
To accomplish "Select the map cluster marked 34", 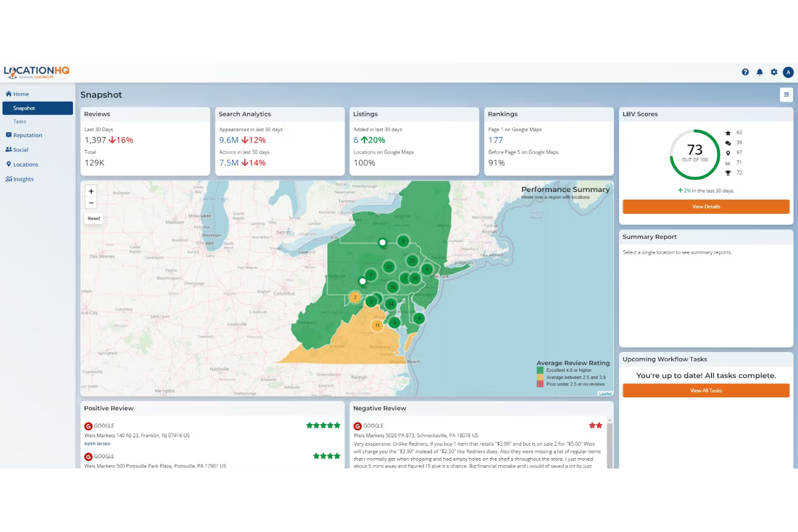I will coord(391,304).
